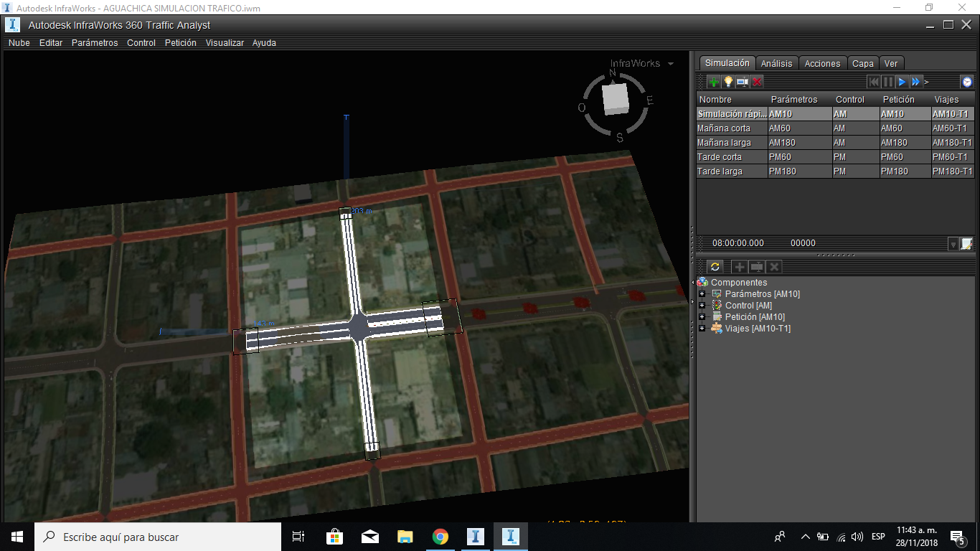Switch to the Análisis tab
Viewport: 980px width, 551px height.
click(x=776, y=64)
